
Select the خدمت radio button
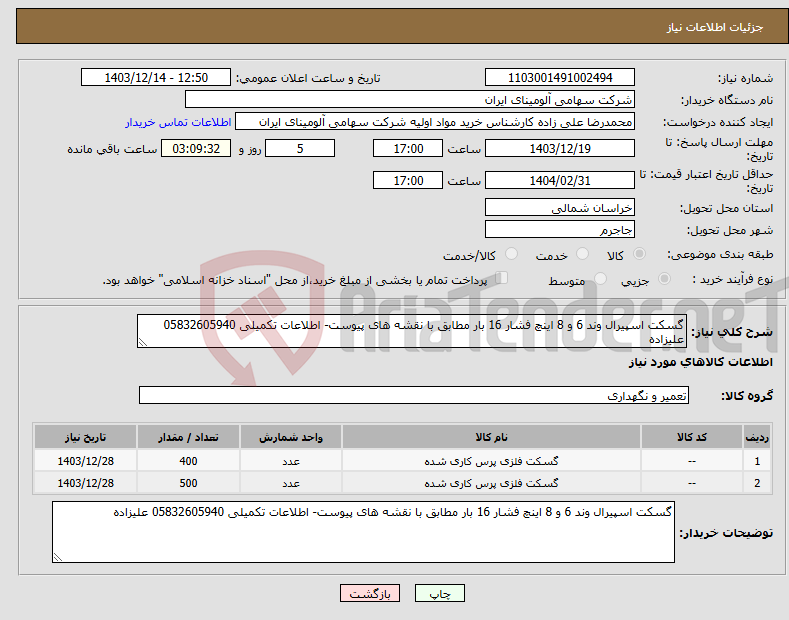point(582,254)
